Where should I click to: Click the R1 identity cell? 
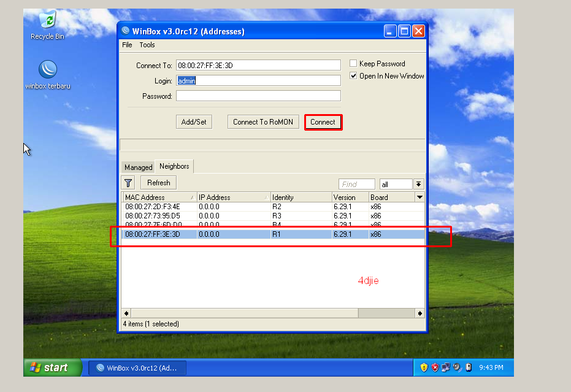point(277,234)
